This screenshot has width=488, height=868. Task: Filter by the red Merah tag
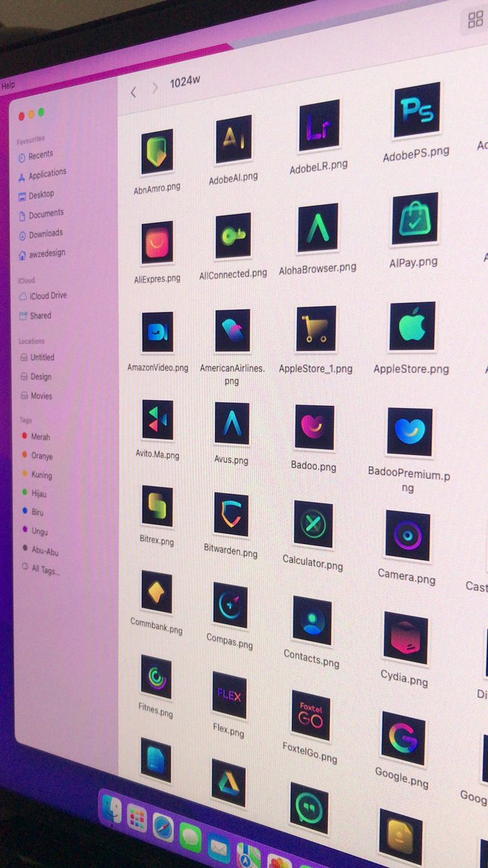tap(35, 437)
